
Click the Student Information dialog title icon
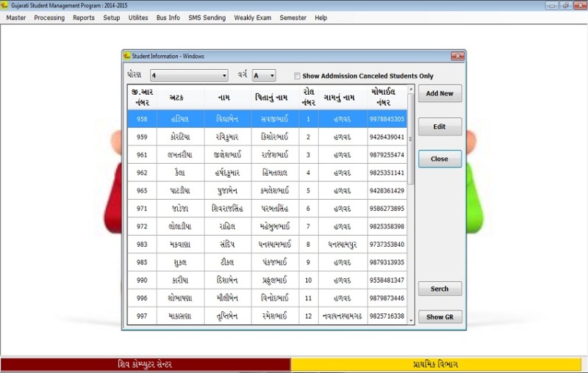[127, 56]
